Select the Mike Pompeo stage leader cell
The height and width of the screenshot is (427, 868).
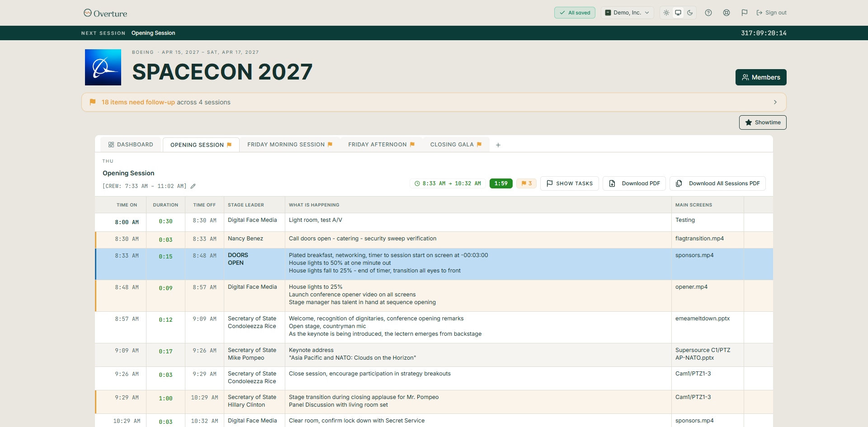coord(255,355)
